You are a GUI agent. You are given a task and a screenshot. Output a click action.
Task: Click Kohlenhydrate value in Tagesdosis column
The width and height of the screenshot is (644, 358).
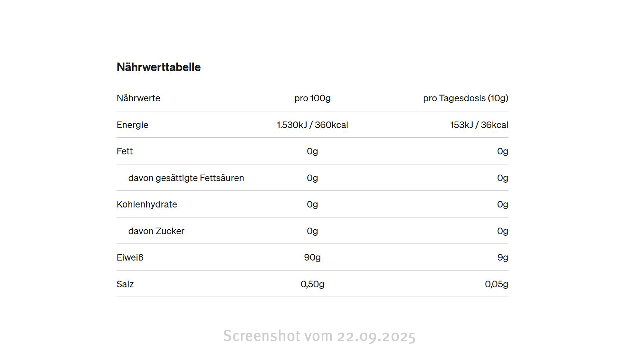pos(502,204)
